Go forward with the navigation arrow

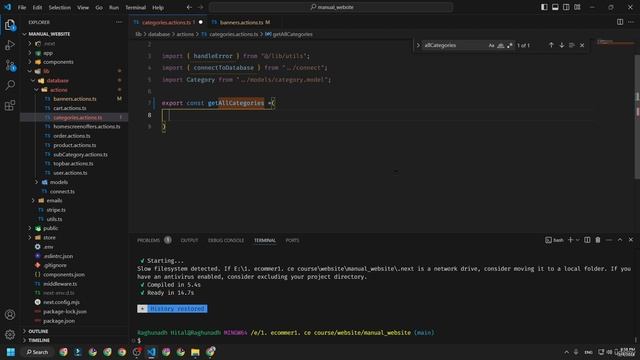[x=200, y=7]
